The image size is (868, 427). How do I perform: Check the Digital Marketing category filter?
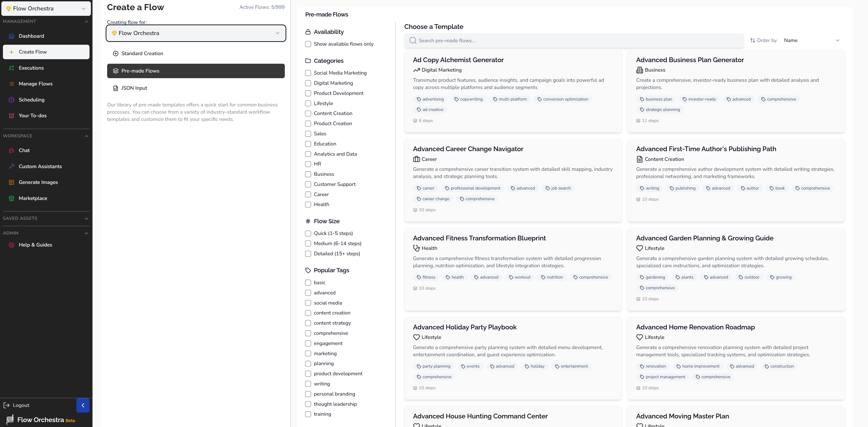pos(308,83)
